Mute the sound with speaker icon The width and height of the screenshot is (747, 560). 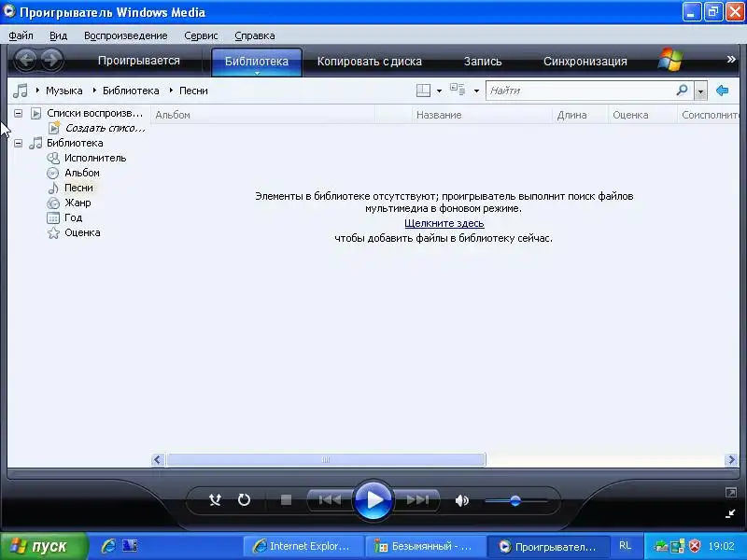point(461,500)
